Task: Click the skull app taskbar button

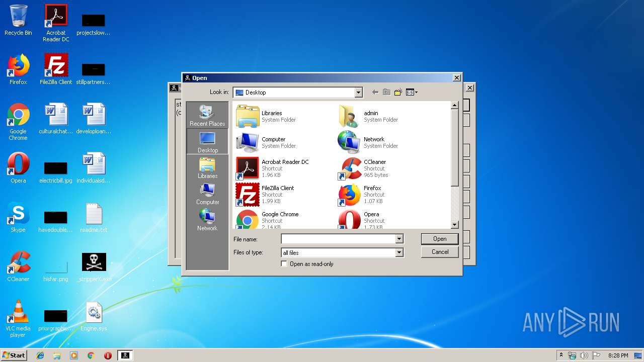Action: pyautogui.click(x=125, y=355)
